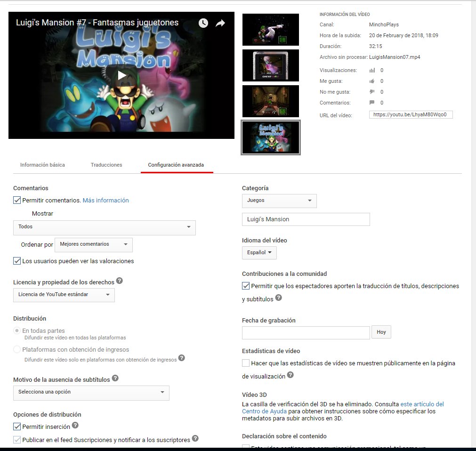
Task: Select the Game Boy Horror thumbnail
Action: pyautogui.click(x=270, y=65)
